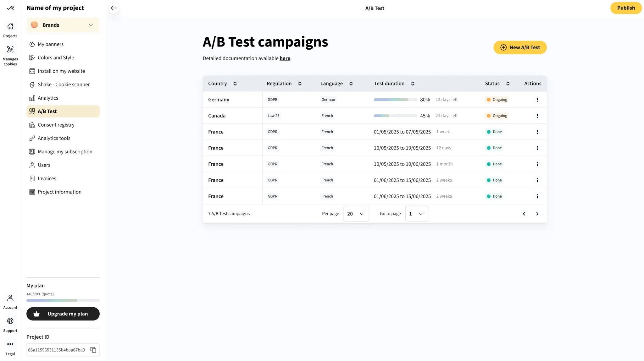Click 'Law 25' regulation tag
The height and width of the screenshot is (361, 644).
[x=273, y=116]
